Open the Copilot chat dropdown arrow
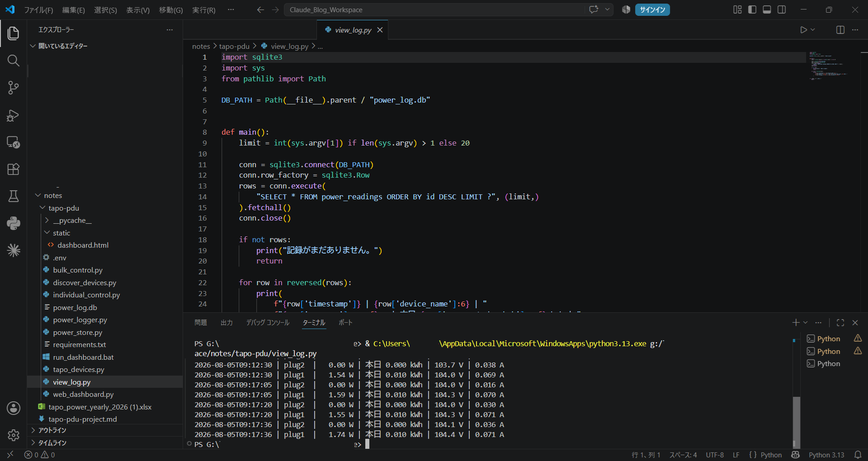The width and height of the screenshot is (868, 461). 607,9
